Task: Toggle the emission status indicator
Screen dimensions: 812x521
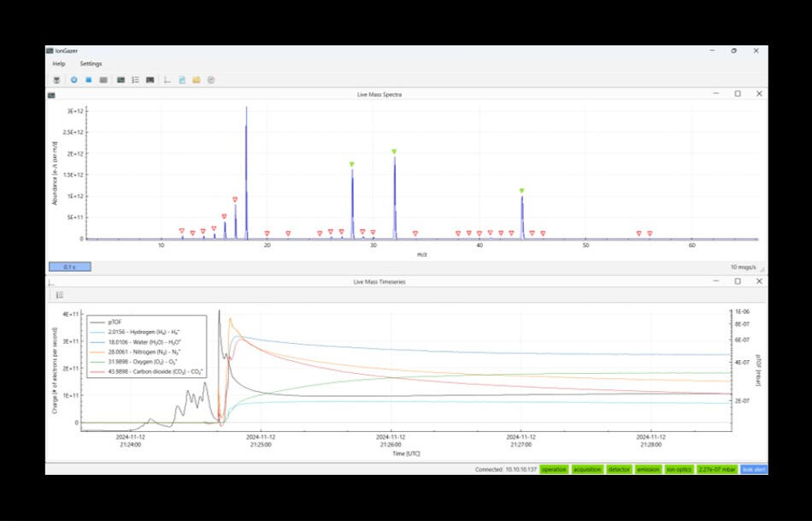Action: 648,470
